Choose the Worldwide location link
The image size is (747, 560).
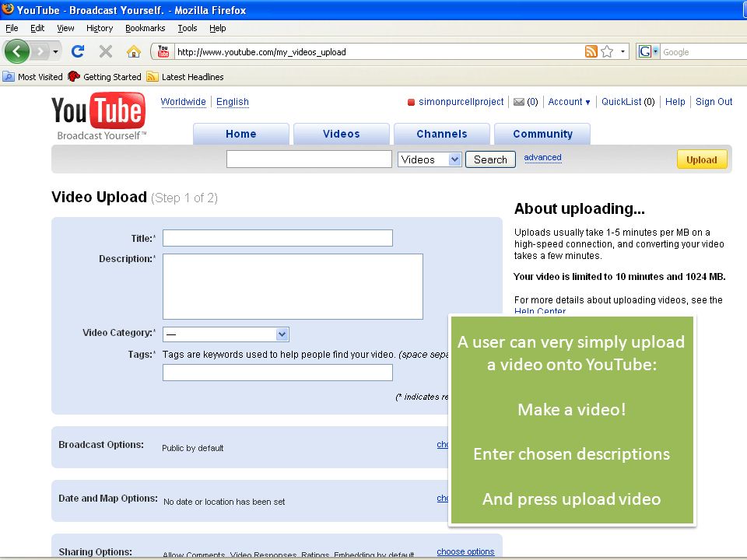(184, 102)
